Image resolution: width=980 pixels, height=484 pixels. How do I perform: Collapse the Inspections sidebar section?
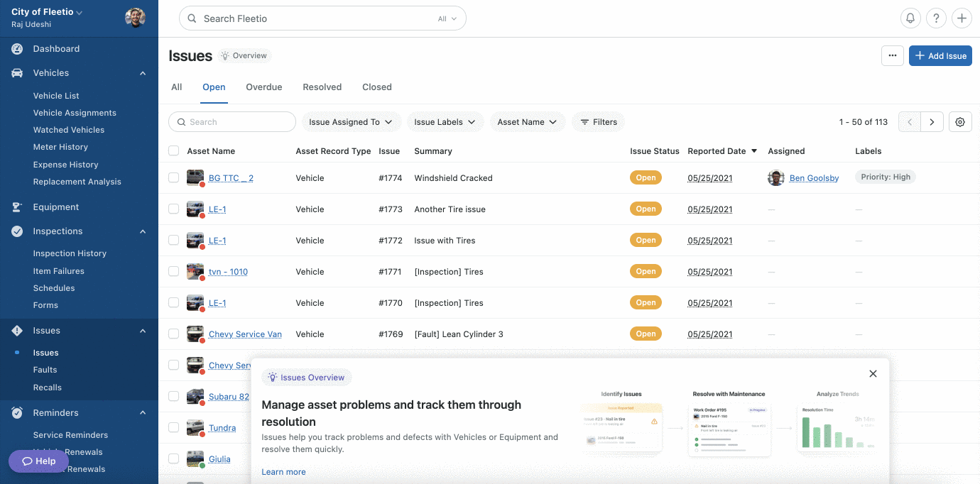[x=143, y=231]
